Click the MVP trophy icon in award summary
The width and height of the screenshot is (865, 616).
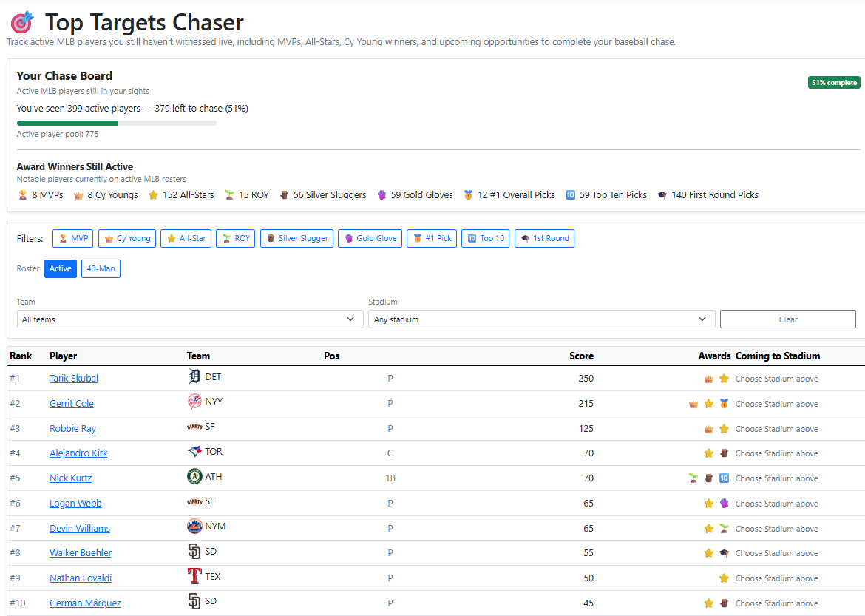coord(23,194)
